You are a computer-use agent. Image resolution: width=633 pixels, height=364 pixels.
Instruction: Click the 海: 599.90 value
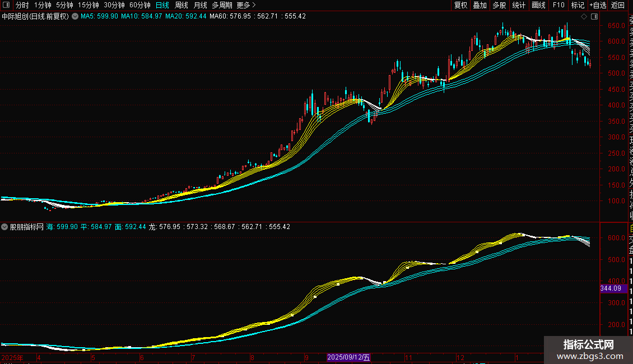(x=62, y=227)
